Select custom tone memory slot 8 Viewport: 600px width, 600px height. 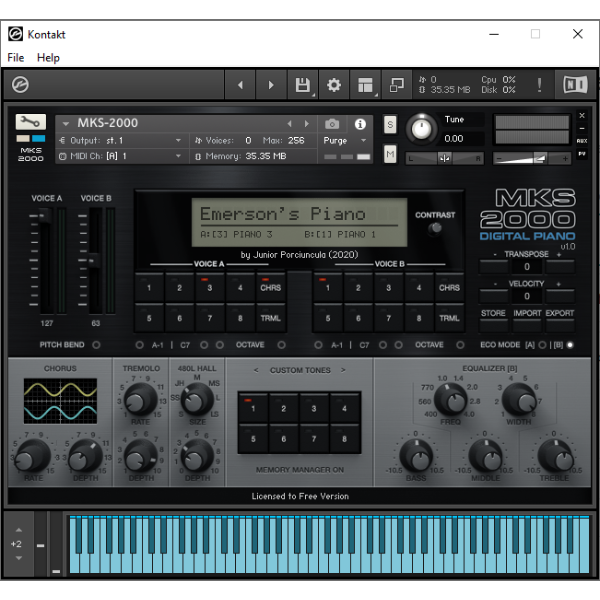point(344,439)
